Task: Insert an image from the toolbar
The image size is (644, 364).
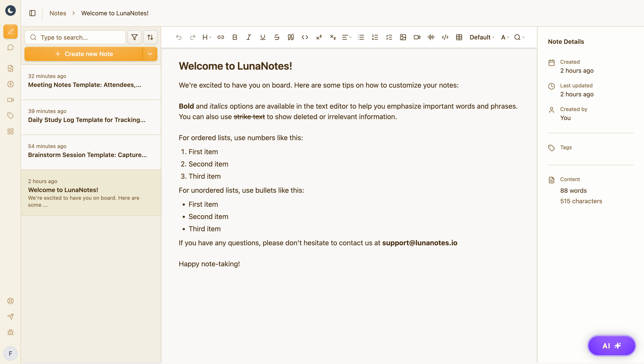Action: coord(403,37)
